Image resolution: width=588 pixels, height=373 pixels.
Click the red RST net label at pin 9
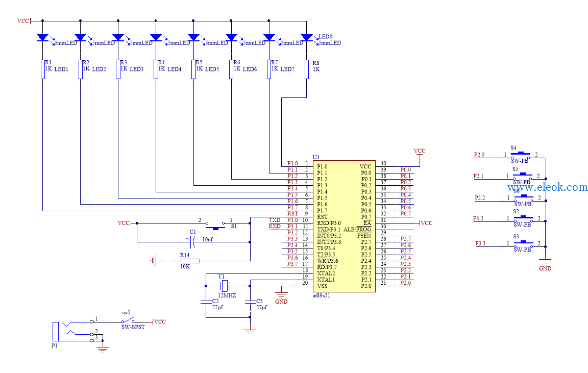[x=292, y=214]
